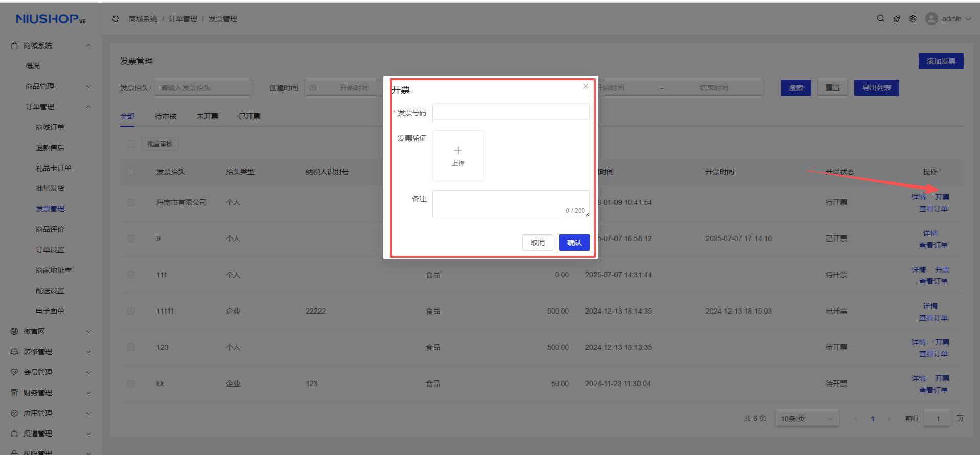The height and width of the screenshot is (455, 980).
Task: Click the admin user avatar icon
Action: coord(931,19)
